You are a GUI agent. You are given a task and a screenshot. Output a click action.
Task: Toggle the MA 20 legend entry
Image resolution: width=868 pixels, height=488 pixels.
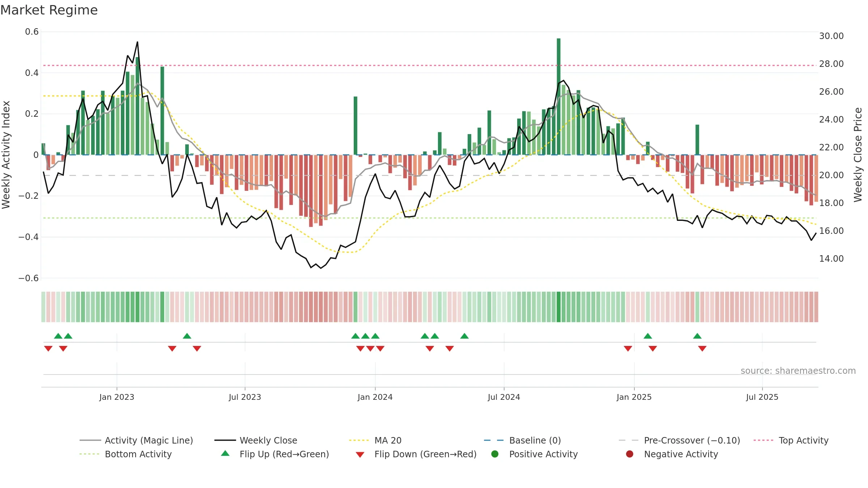point(375,440)
